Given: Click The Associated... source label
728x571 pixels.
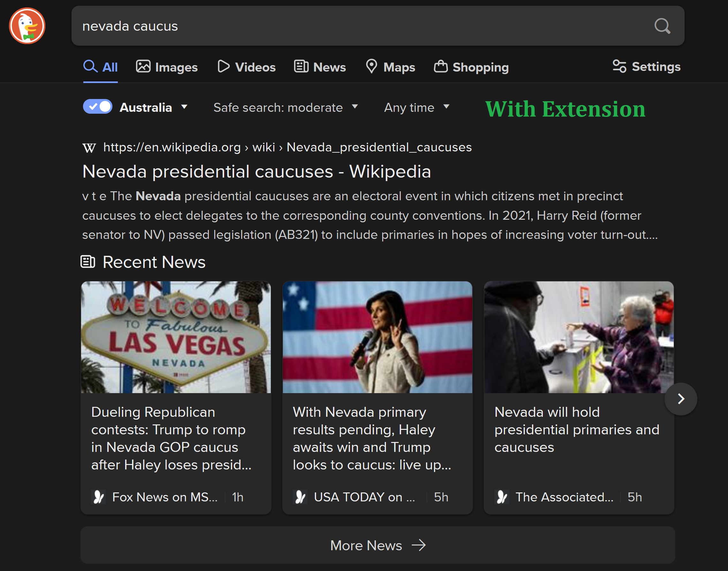Looking at the screenshot, I should click(x=564, y=497).
